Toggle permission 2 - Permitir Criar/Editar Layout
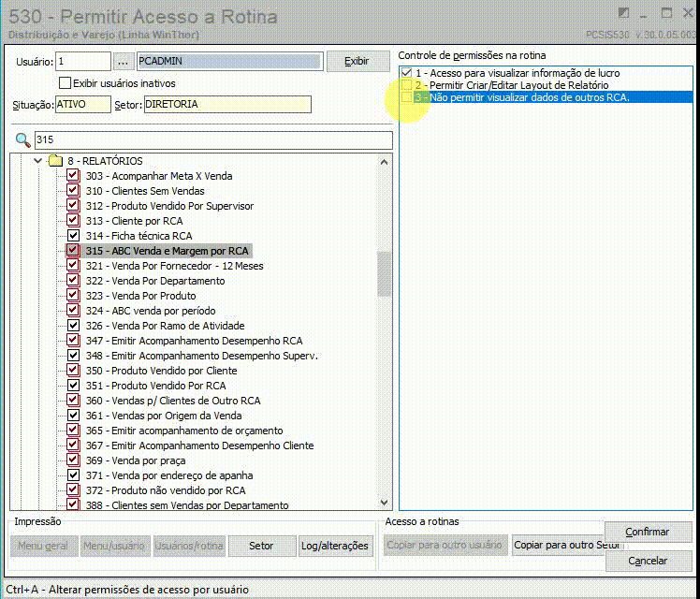The width and height of the screenshot is (700, 599). coord(406,85)
